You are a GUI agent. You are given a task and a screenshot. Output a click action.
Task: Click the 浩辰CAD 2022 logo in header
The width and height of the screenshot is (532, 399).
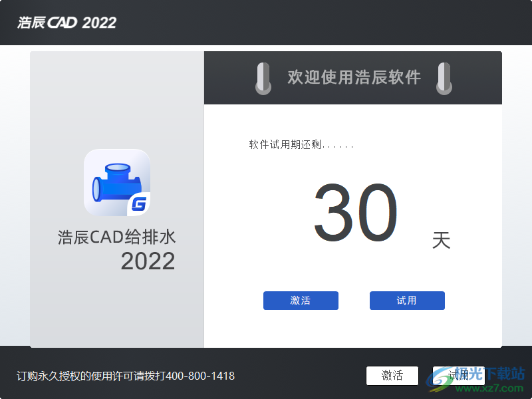point(67,23)
